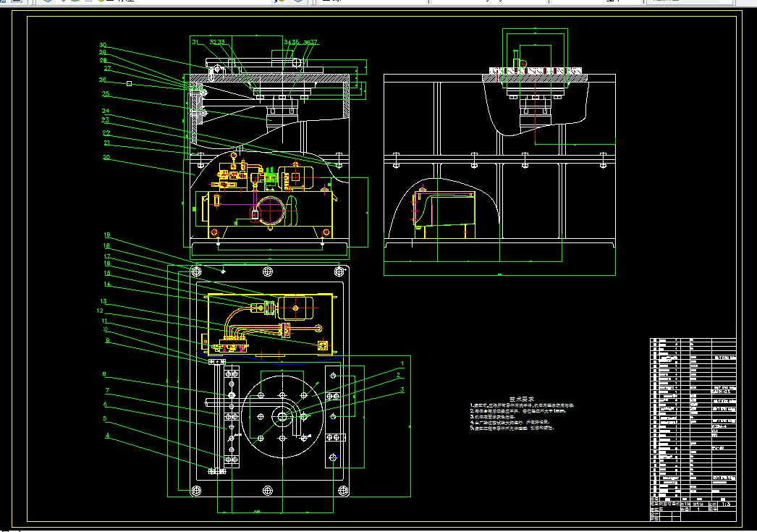The width and height of the screenshot is (757, 532).
Task: Select part callout number 6
Action: click(x=105, y=405)
